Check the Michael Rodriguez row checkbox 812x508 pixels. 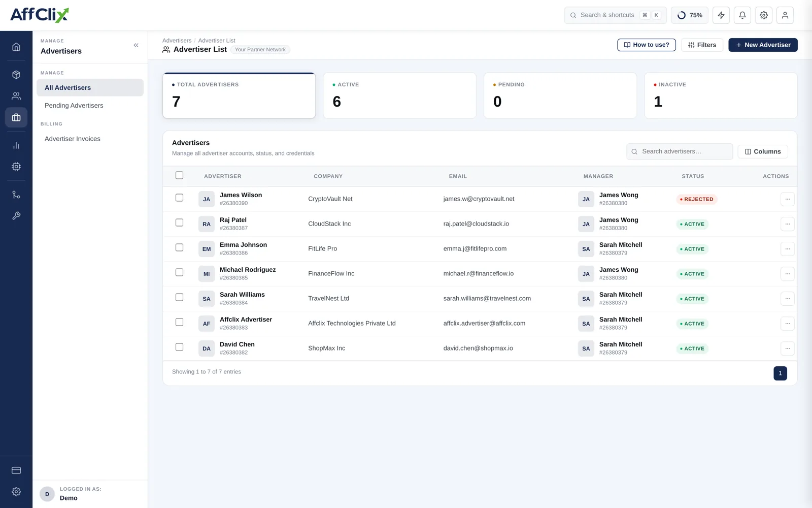click(179, 272)
